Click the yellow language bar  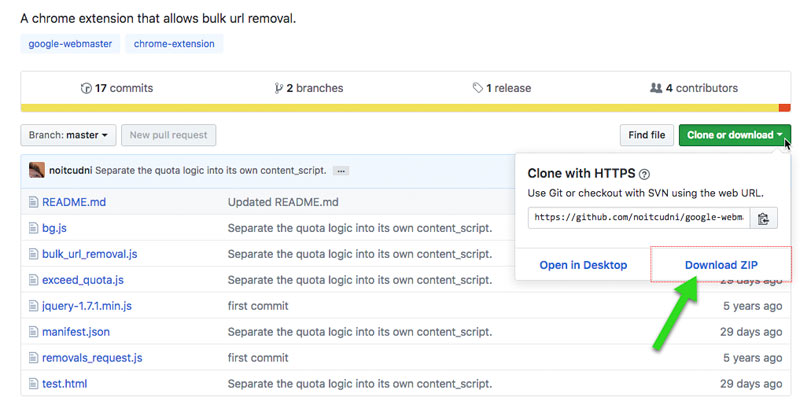pyautogui.click(x=399, y=108)
